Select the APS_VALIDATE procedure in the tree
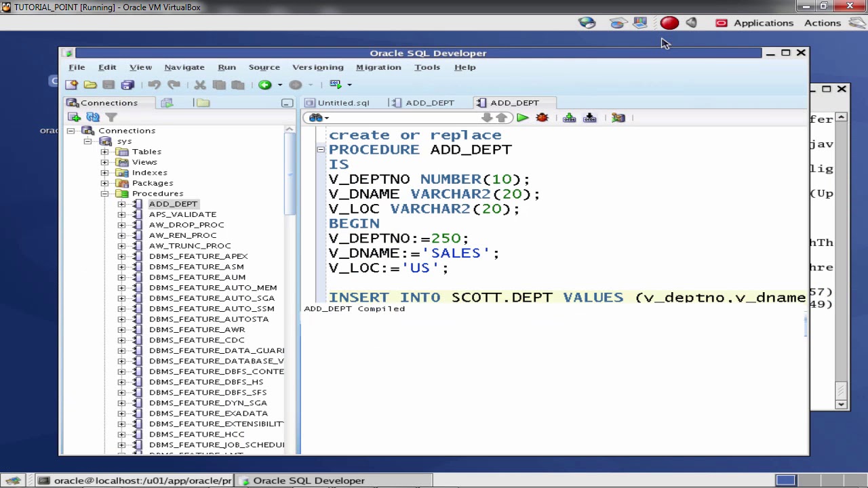 pos(182,214)
